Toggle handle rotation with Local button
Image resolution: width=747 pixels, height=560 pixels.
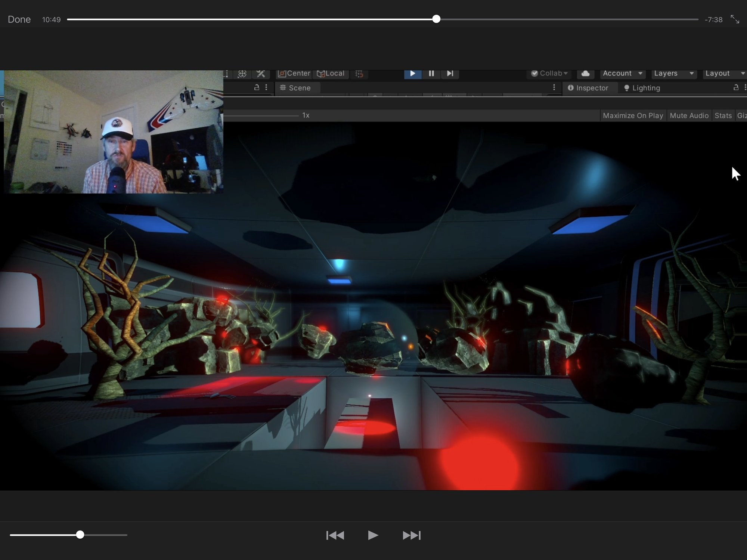pos(331,74)
